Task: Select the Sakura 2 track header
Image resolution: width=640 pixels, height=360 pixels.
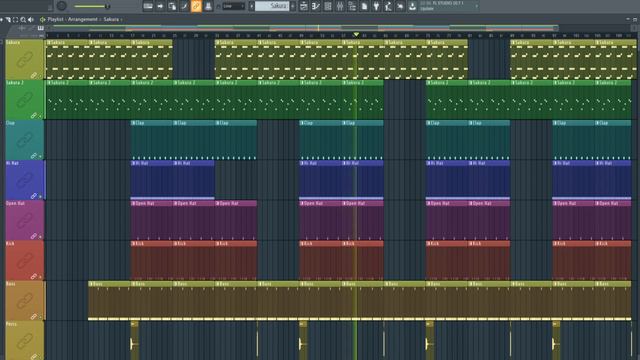Action: coord(24,100)
